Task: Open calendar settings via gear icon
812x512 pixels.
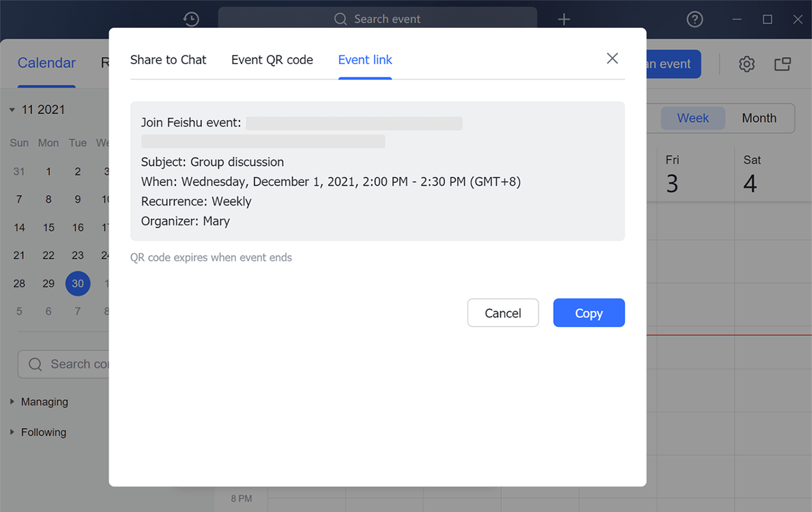Action: (746, 63)
